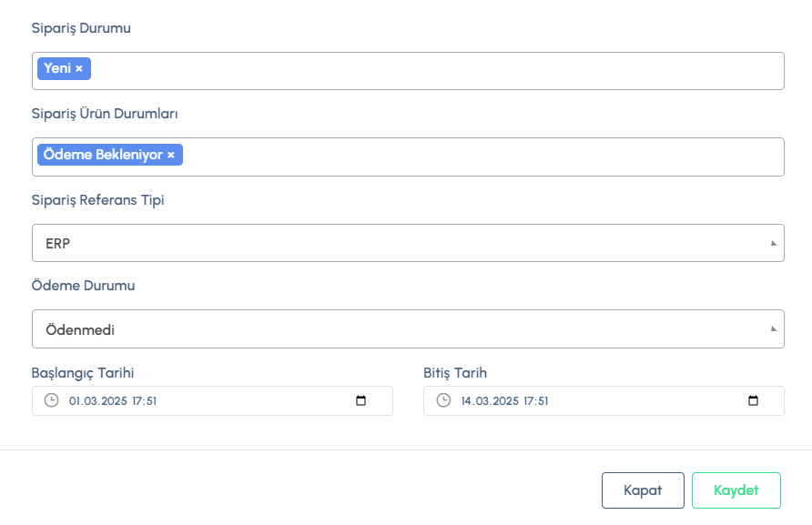This screenshot has width=812, height=525.
Task: Open the calendar picker for Bitiş Tarih
Action: 753,400
